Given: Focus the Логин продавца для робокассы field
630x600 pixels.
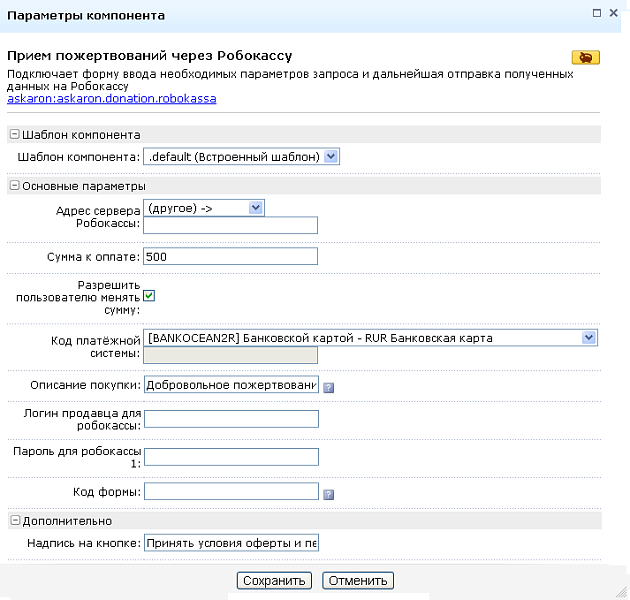Looking at the screenshot, I should (x=231, y=419).
